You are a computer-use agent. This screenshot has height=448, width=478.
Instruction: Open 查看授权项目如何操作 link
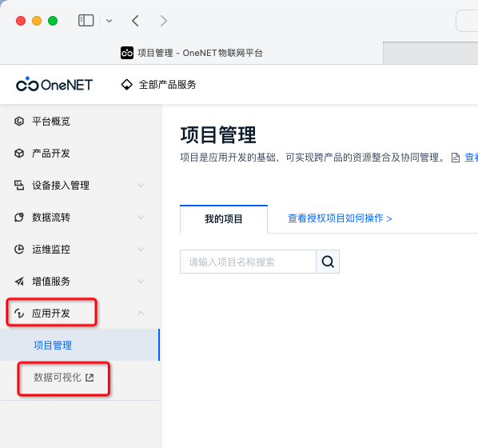pos(340,218)
